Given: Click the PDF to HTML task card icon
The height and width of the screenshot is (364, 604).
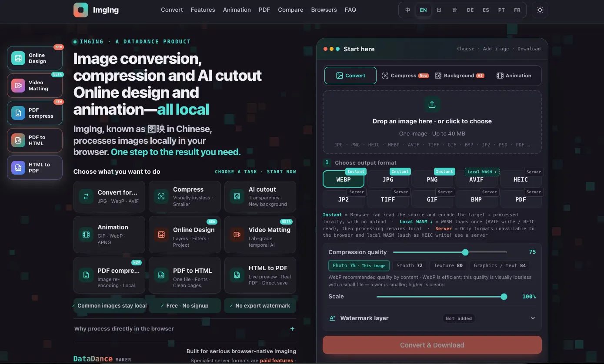Looking at the screenshot, I should pos(161,275).
